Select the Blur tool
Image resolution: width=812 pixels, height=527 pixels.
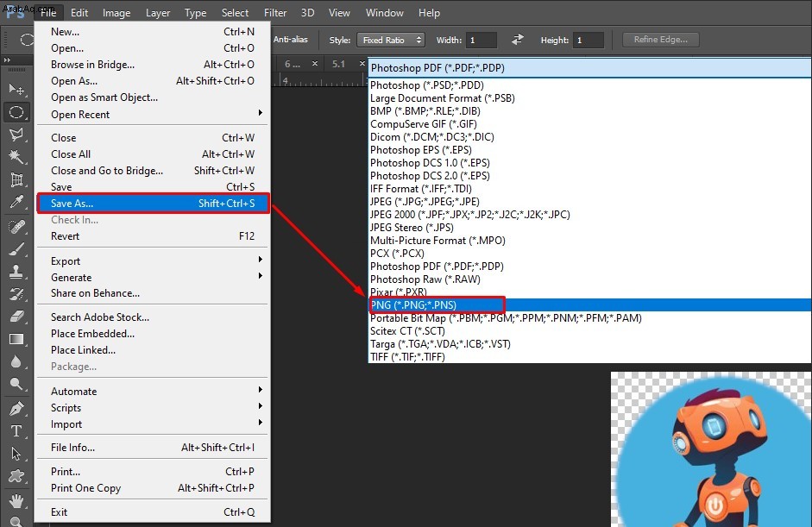click(16, 361)
